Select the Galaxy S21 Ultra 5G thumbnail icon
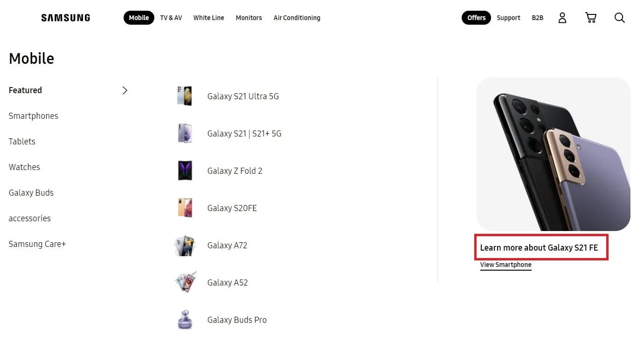This screenshot has width=644, height=361. pos(185,96)
